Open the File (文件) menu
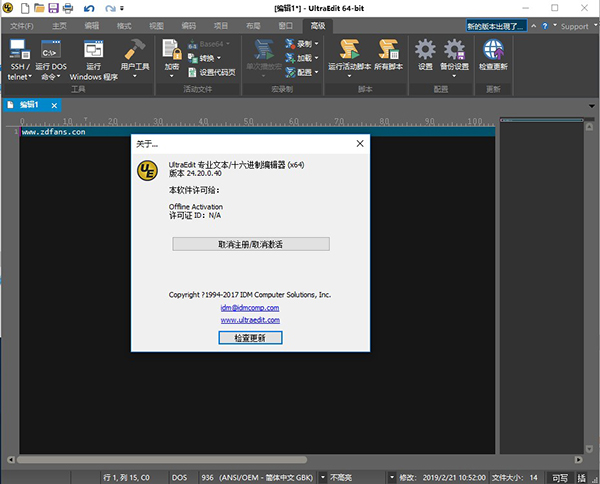 click(21, 26)
